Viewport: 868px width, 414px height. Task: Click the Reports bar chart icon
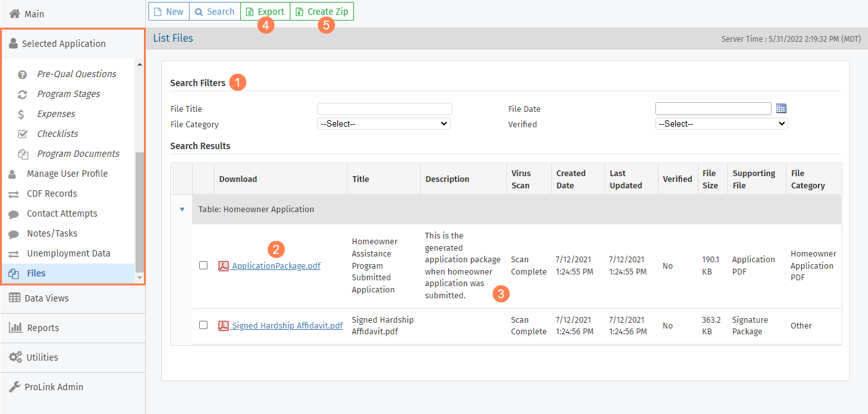(x=15, y=328)
